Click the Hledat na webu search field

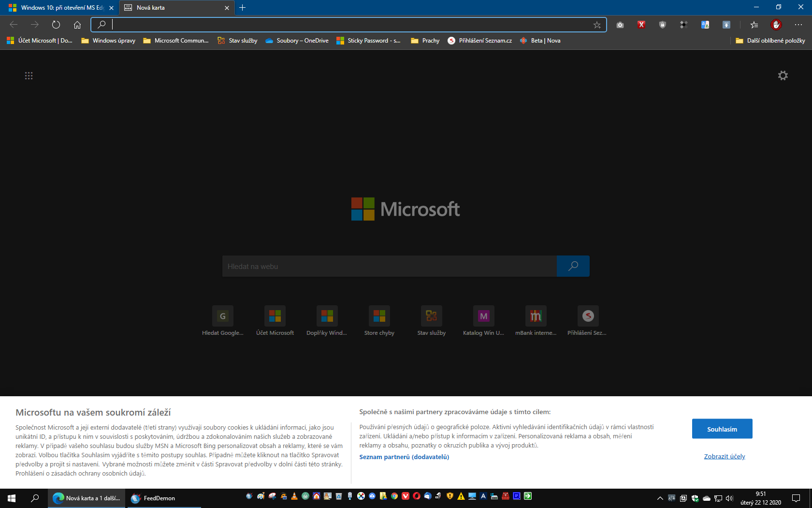point(390,266)
